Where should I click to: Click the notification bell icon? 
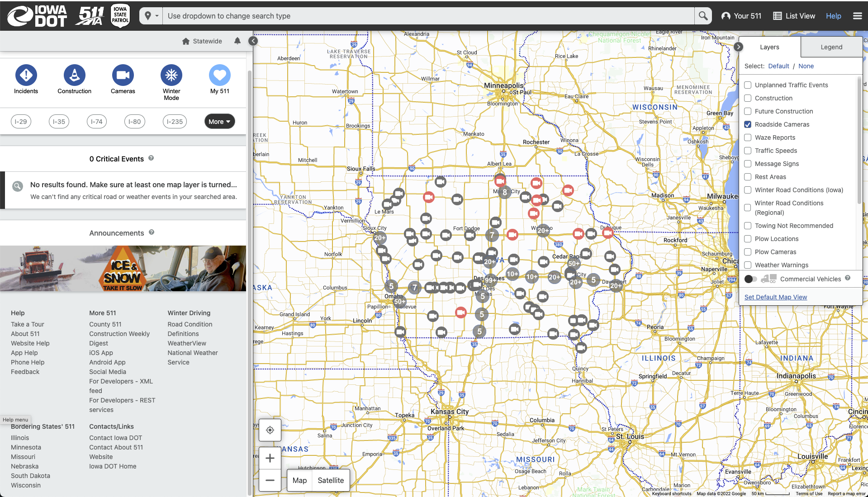pos(237,41)
